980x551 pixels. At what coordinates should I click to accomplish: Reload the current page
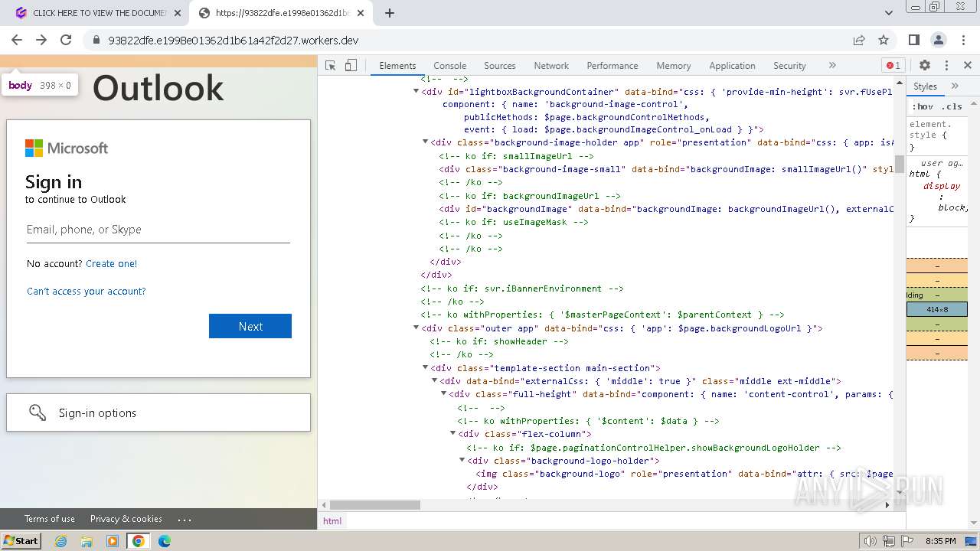[66, 40]
